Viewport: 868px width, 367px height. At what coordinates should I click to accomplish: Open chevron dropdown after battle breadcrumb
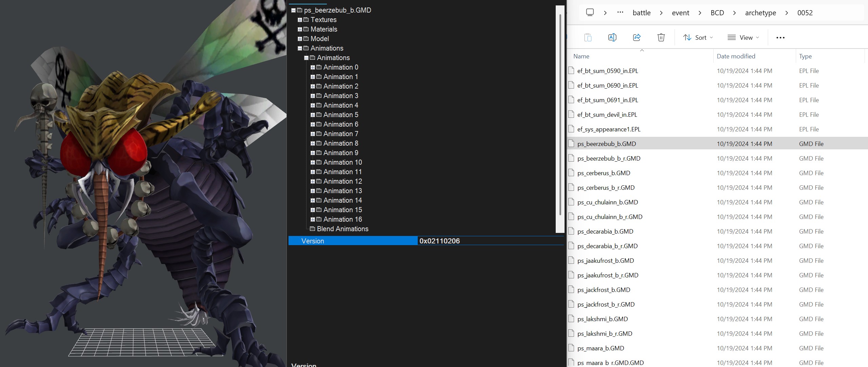(x=661, y=13)
